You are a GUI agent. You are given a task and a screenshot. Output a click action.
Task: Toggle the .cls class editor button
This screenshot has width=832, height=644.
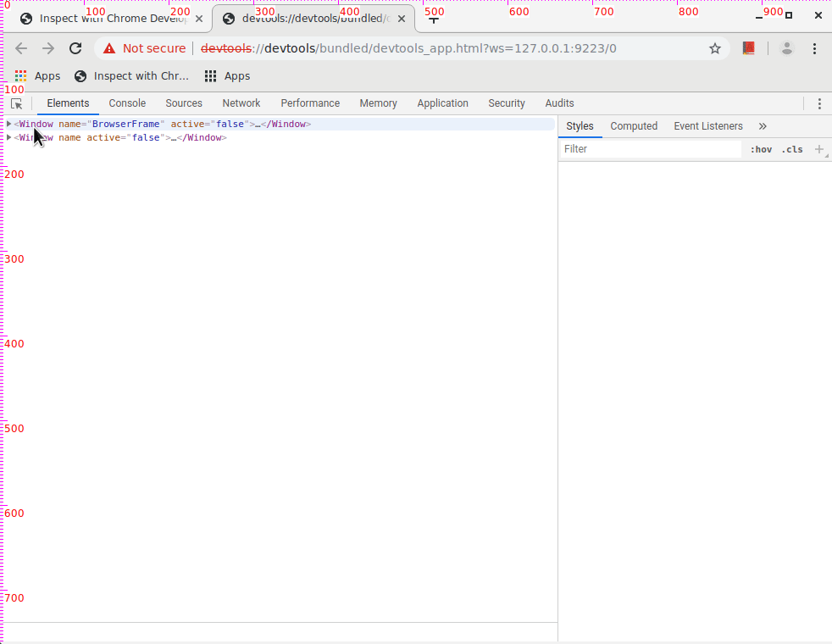[792, 149]
